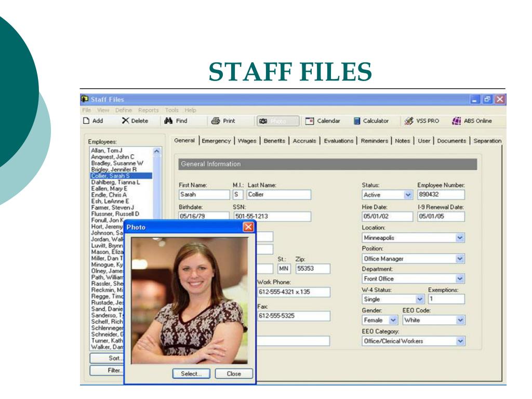532x399 pixels.
Task: Expand the Department dropdown showing Front Office
Action: tap(460, 278)
